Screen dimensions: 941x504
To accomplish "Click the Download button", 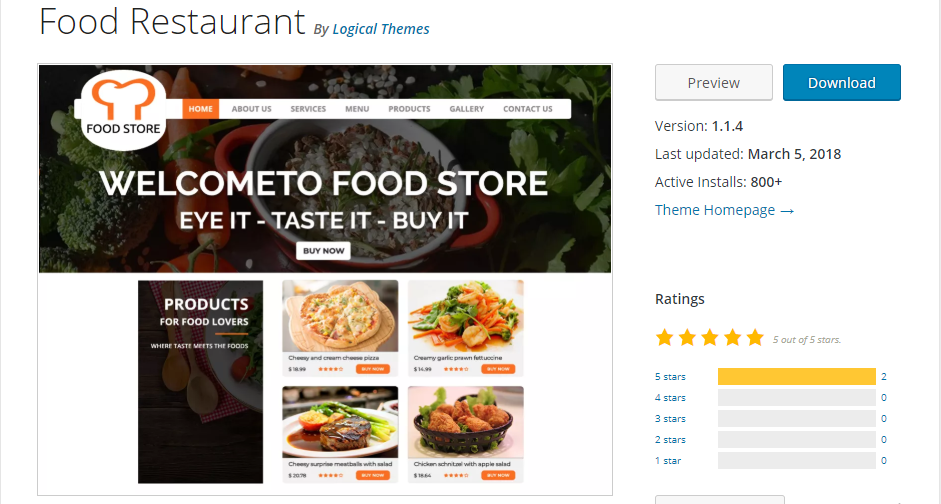I will coord(841,82).
